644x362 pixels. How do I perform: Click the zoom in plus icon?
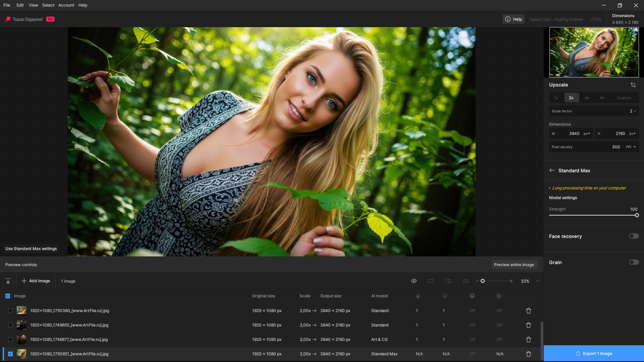511,281
